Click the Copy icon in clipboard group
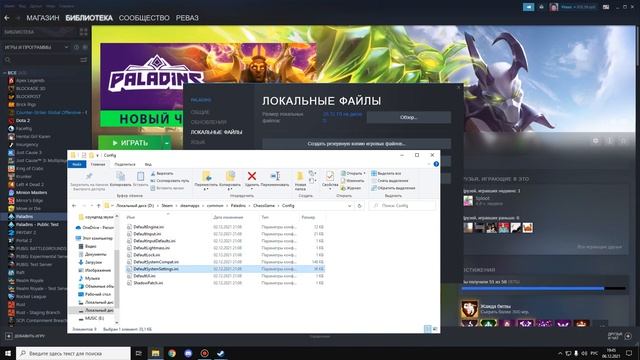Viewport: 640px width, 360px height. 120,176
